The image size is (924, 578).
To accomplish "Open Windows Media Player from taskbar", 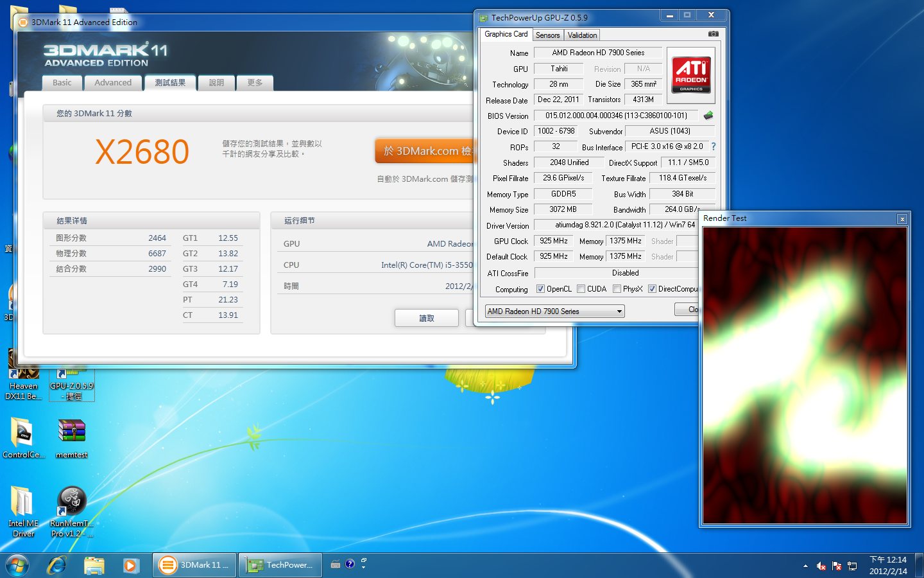I will 131,565.
